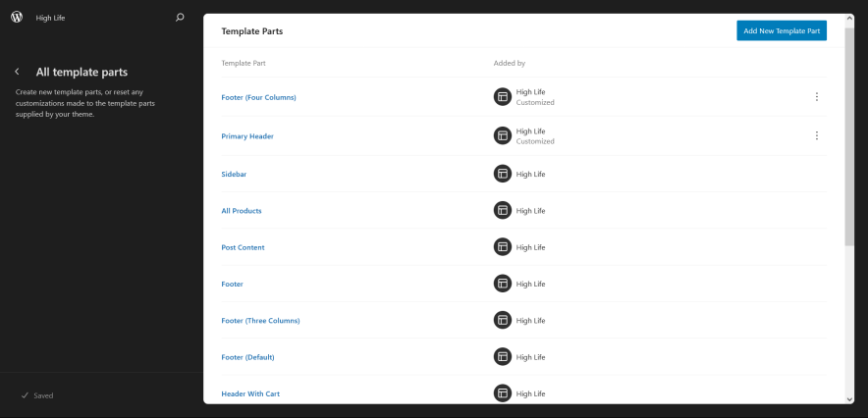Open the Header With Cart template part
868x418 pixels.
250,393
